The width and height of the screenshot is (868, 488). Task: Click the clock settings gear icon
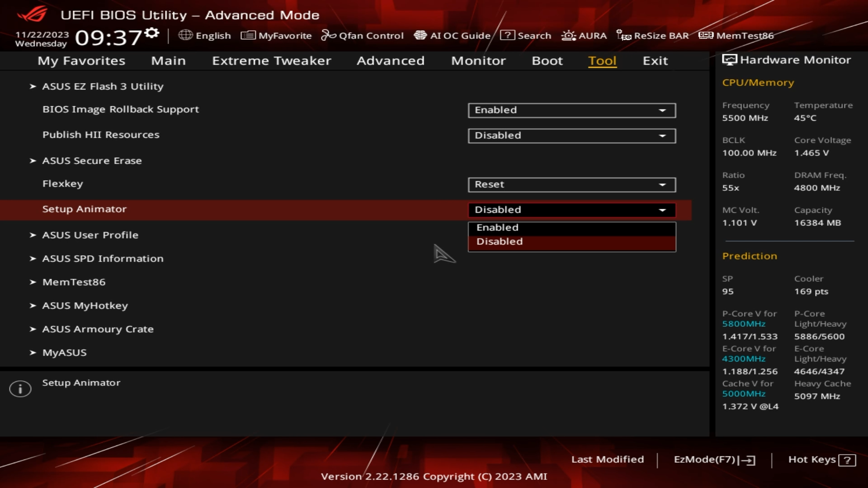coord(153,33)
